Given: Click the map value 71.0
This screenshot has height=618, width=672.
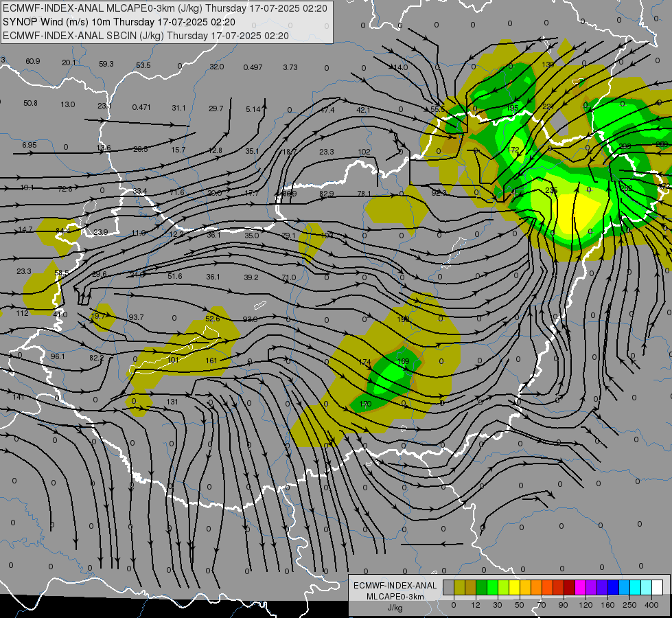Looking at the screenshot, I should tap(289, 277).
